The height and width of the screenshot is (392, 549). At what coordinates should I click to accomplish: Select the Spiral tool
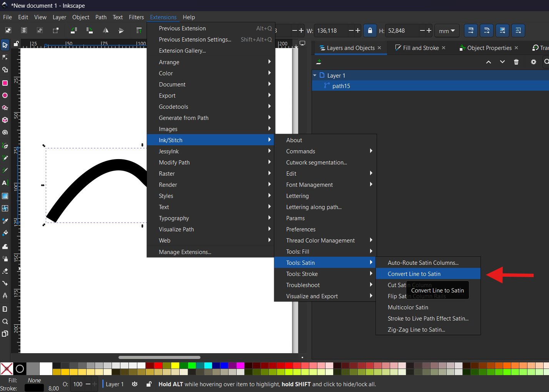tap(5, 133)
